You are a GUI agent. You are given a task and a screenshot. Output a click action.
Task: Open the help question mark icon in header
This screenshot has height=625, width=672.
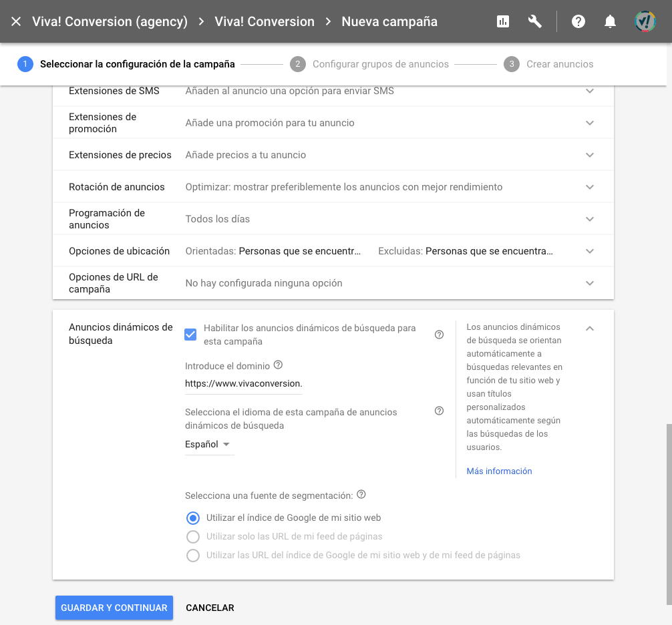coord(578,21)
